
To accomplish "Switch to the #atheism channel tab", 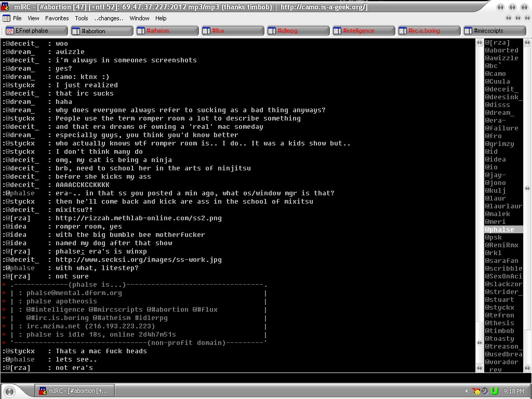I will (167, 31).
